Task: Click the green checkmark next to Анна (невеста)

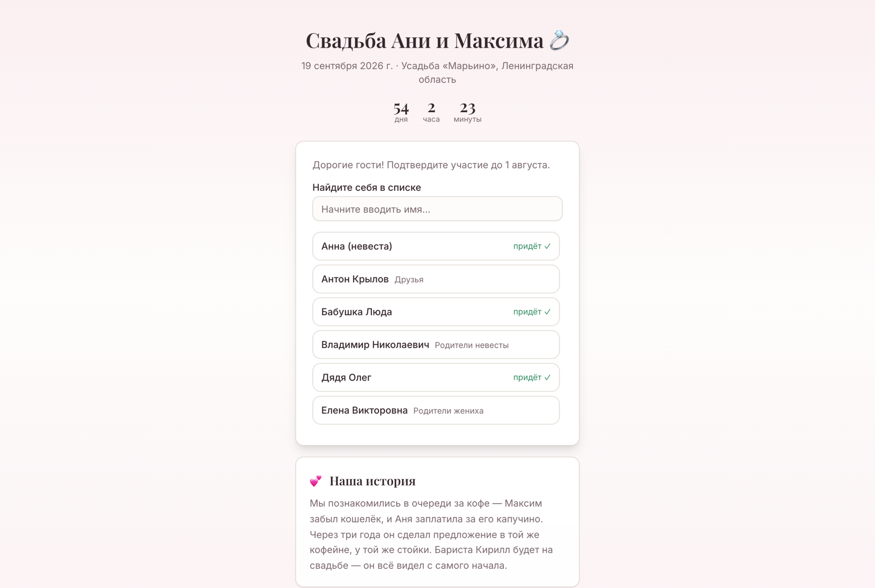Action: click(547, 246)
